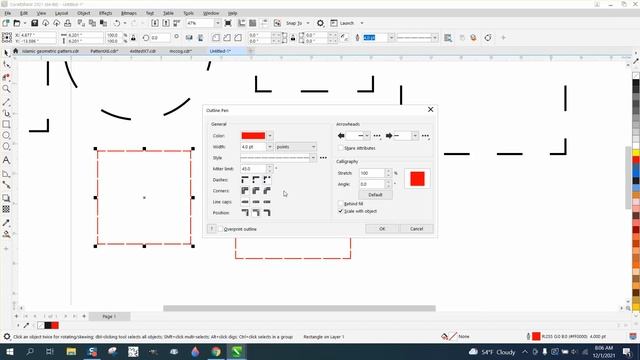640x360 pixels.
Task: Switch to the Page 1 tab
Action: tap(109, 316)
